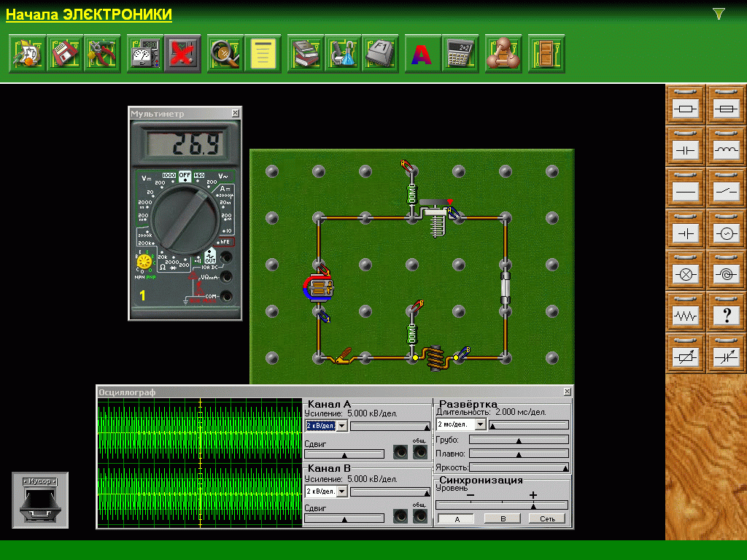Expand Канал A gain dropdown

tap(341, 426)
